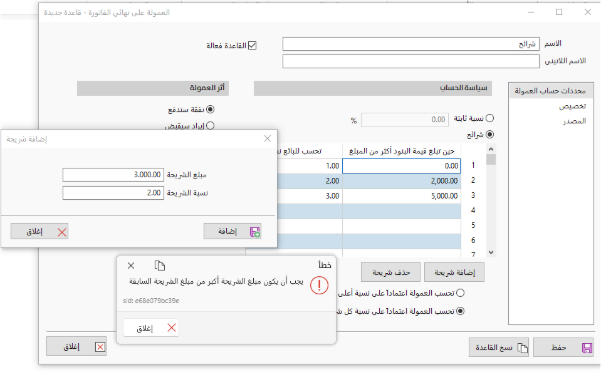
Task: Click the table vertical scrollbar thumb
Action: pos(491,159)
